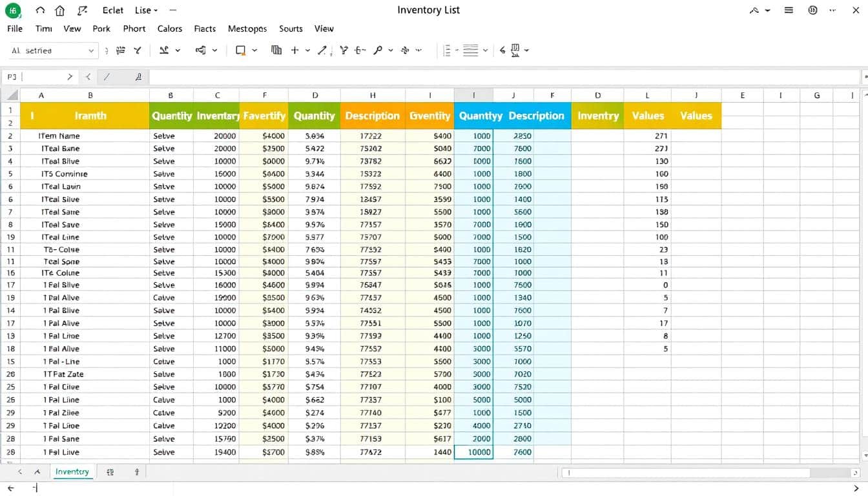Click the left arrow in bottom status bar
This screenshot has width=868, height=496.
click(10, 488)
